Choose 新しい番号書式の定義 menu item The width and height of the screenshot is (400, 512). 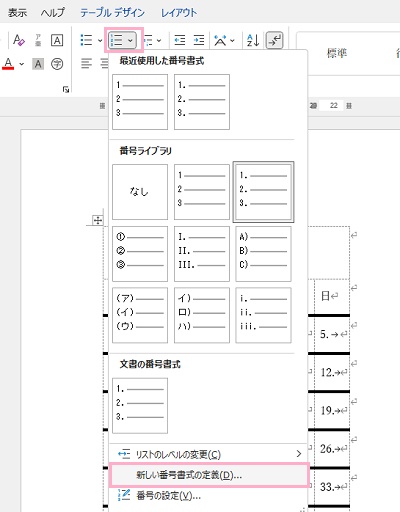point(209,475)
